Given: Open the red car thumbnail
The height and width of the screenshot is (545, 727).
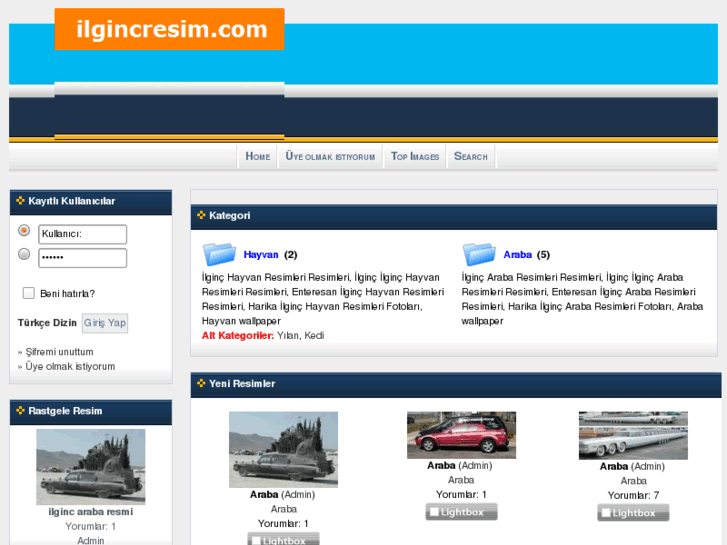Looking at the screenshot, I should (x=461, y=435).
